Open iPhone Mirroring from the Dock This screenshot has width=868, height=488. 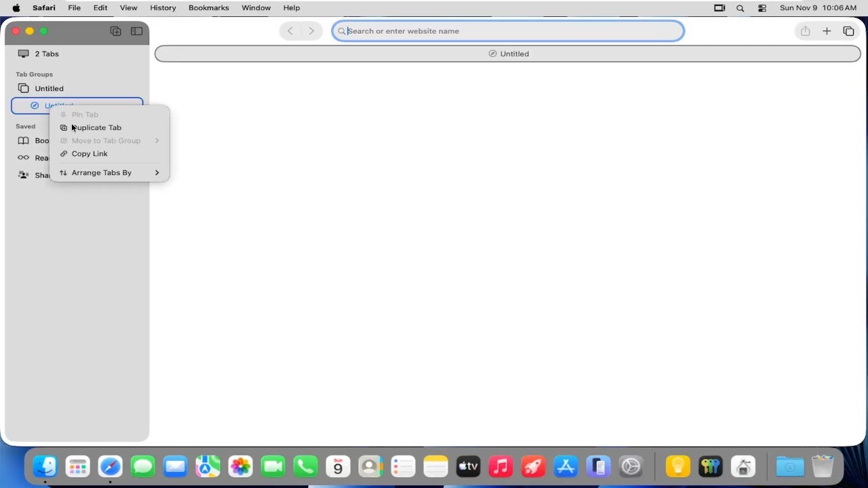point(598,466)
